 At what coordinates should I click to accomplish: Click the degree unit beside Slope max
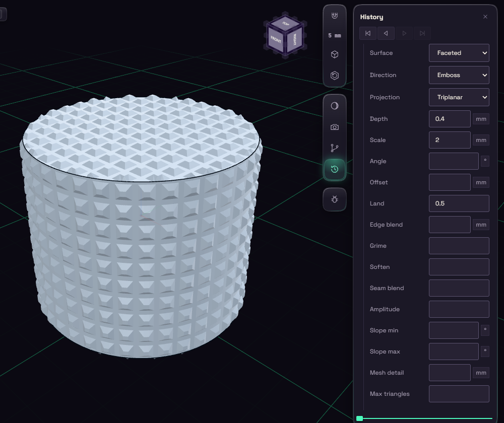tap(485, 351)
